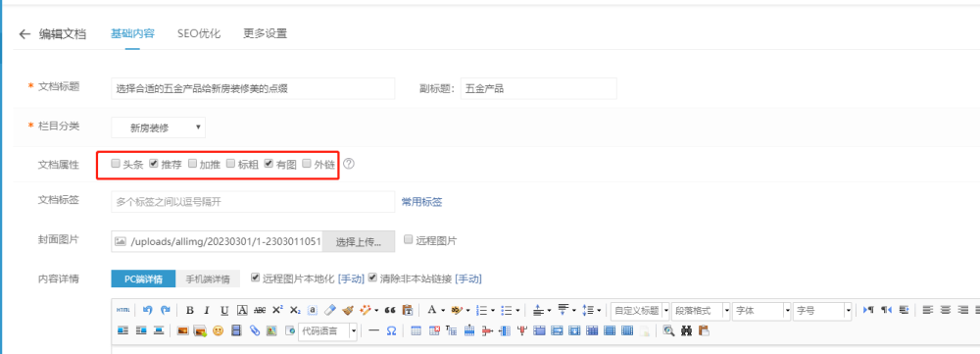This screenshot has width=980, height=354.
Task: Open the 更多设置 tab
Action: click(x=265, y=33)
